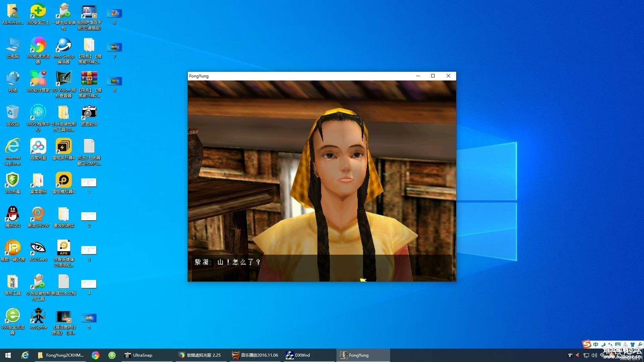644x362 pixels.
Task: Select 风云2七武器窗口化MP3 text file icon
Action: click(89, 152)
